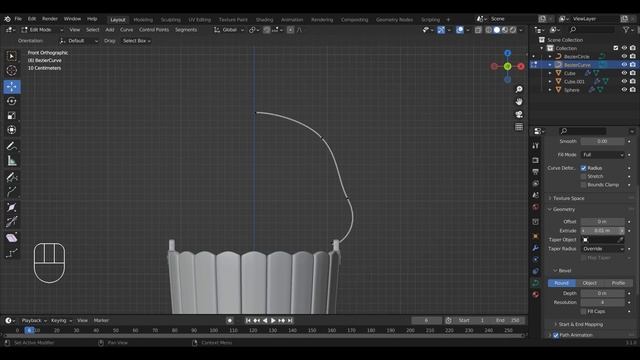Image resolution: width=640 pixels, height=360 pixels.
Task: Select the Randomize tool
Action: click(x=11, y=253)
